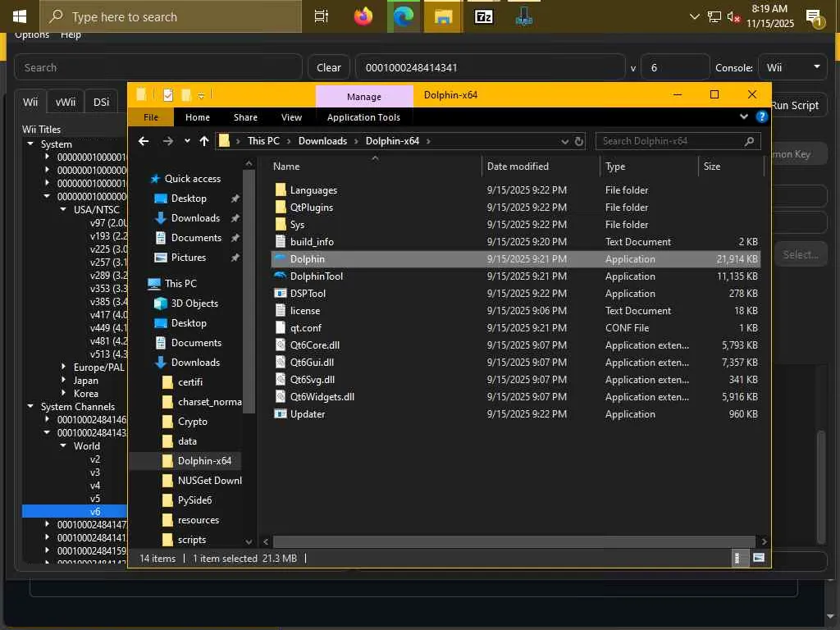This screenshot has width=840, height=630.
Task: Go up one folder level with up arrow
Action: (x=204, y=141)
